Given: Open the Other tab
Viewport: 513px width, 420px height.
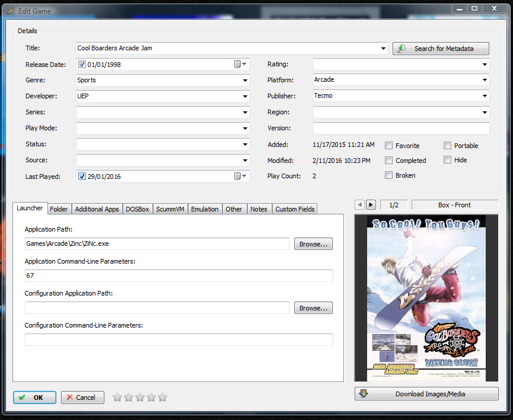Looking at the screenshot, I should point(234,209).
